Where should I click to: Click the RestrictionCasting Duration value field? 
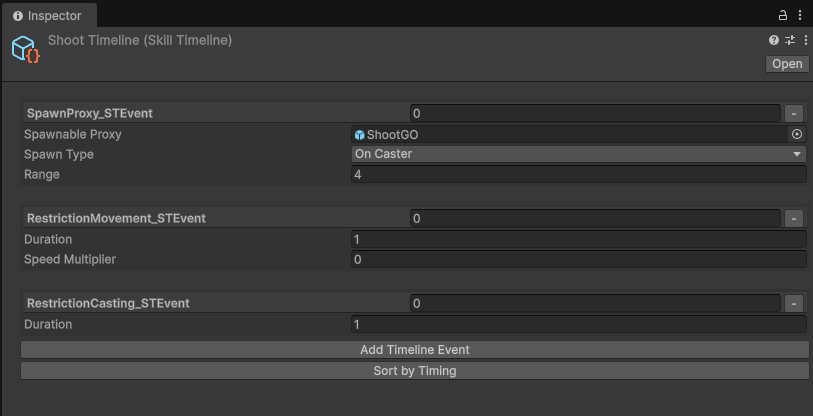pos(579,324)
